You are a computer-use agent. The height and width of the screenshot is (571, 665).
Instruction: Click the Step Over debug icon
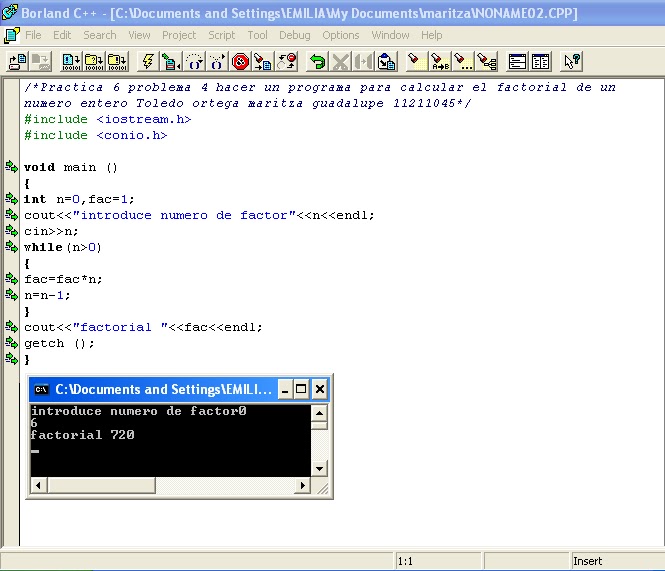[194, 62]
